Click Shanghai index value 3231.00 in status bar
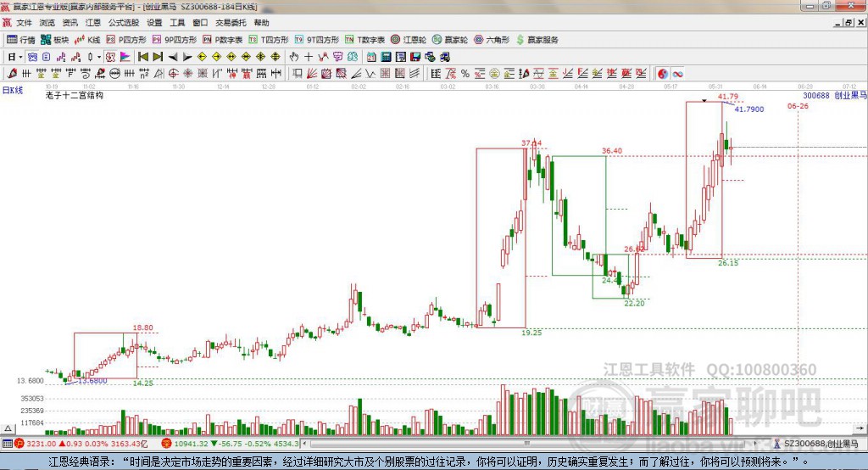The height and width of the screenshot is (470, 868). [x=41, y=444]
